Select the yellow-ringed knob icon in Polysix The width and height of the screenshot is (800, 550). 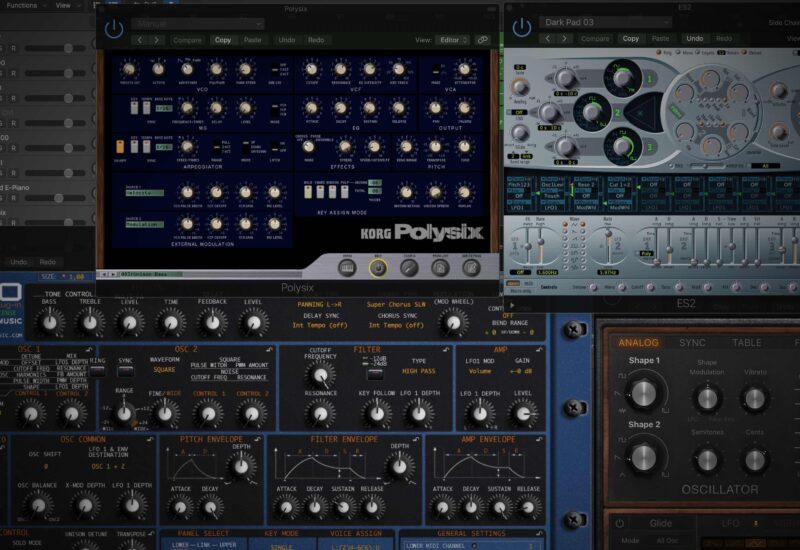click(378, 268)
